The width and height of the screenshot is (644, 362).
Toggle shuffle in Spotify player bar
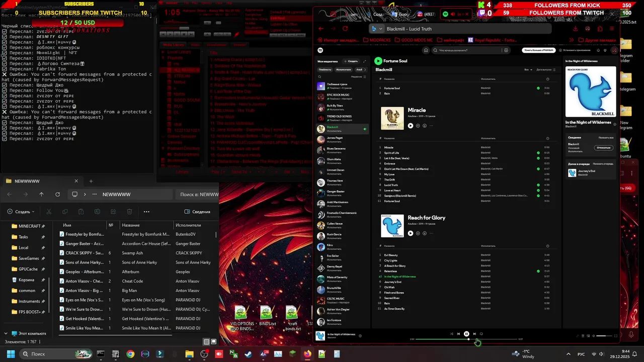[x=451, y=334]
